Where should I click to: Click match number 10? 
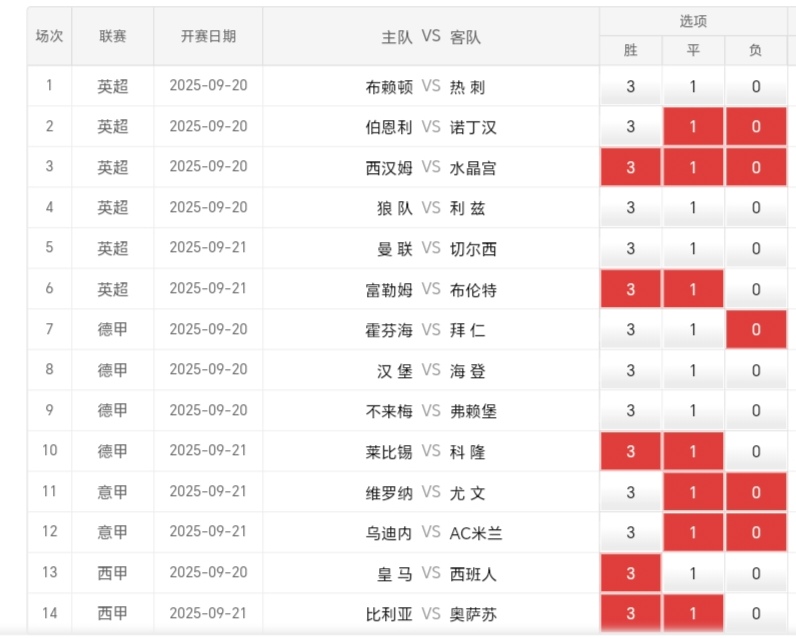coord(49,450)
